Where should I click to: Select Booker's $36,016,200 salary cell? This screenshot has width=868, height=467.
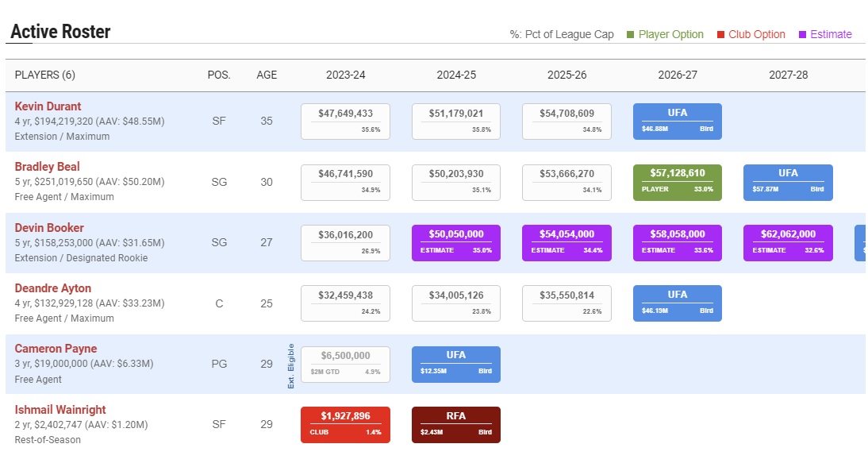click(x=345, y=243)
